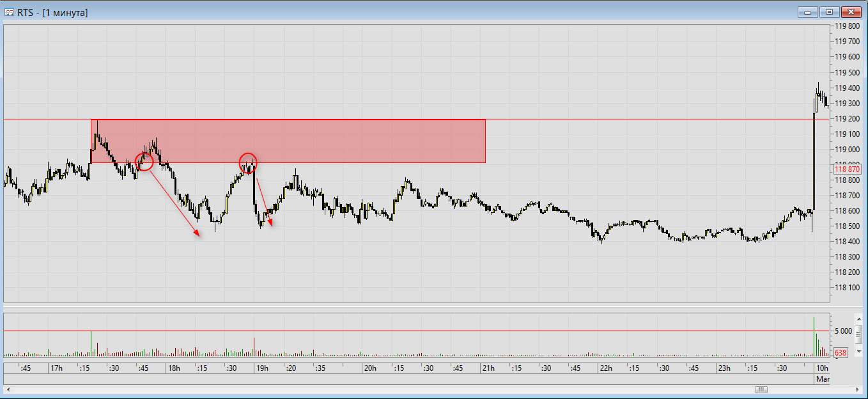868x399 pixels.
Task: Click the 118 800 price axis label
Action: pos(849,180)
